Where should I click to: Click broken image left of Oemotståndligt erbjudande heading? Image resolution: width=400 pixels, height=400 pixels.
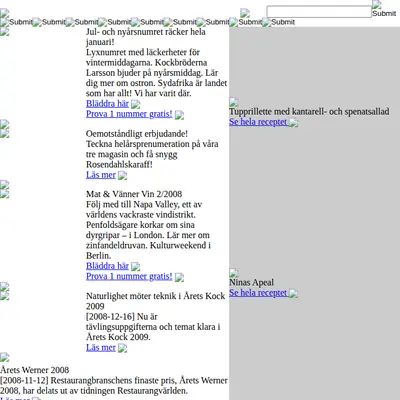point(4,133)
